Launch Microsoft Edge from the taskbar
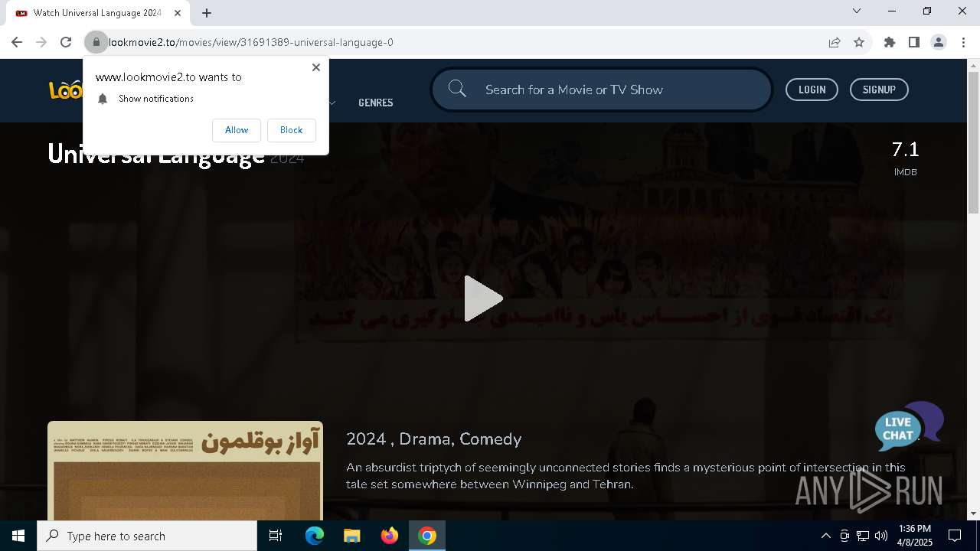This screenshot has width=980, height=551. [x=315, y=536]
